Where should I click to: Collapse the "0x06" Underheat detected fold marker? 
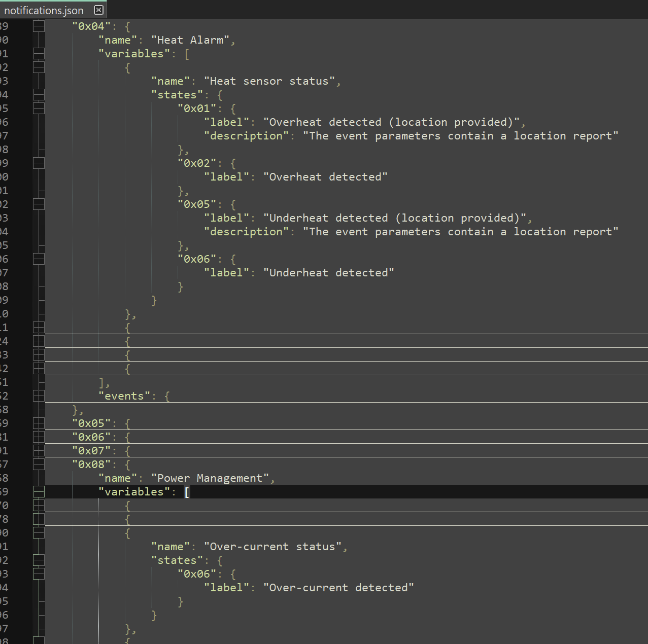[39, 259]
